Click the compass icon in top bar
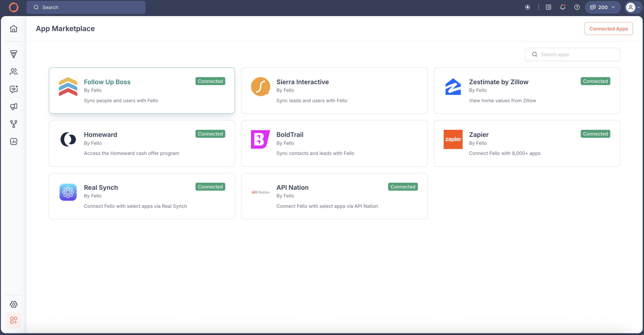 click(x=527, y=7)
